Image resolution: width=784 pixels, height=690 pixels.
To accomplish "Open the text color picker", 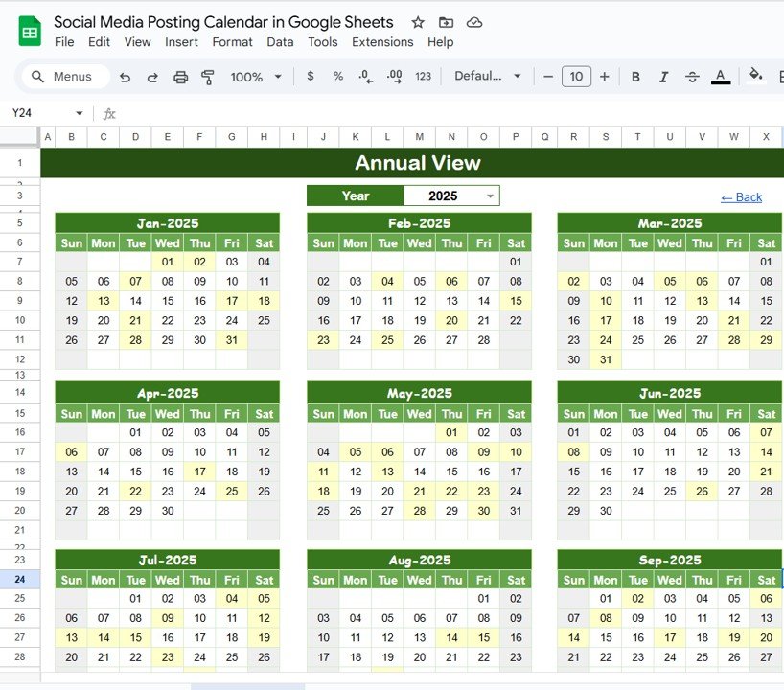I will [x=722, y=77].
